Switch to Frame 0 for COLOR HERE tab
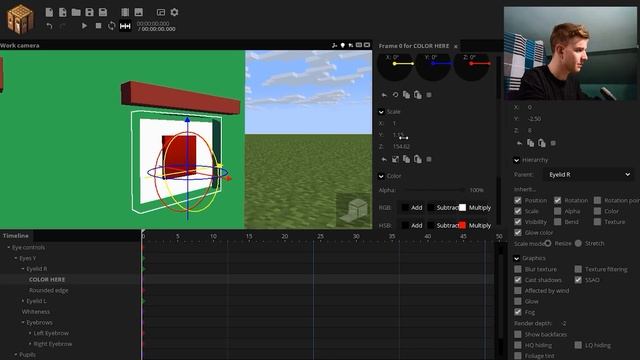This screenshot has height=360, width=640. click(414, 46)
